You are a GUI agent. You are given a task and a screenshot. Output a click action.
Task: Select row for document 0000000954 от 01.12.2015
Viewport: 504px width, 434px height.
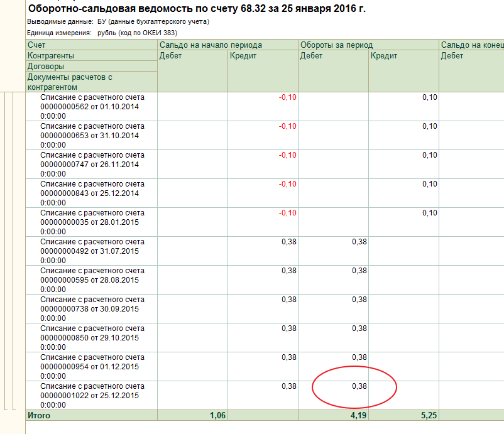tap(89, 367)
